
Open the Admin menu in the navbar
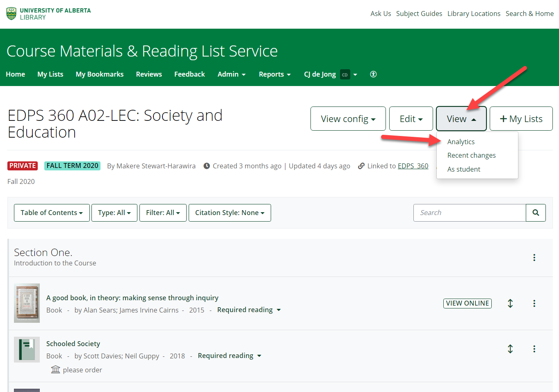(x=232, y=74)
